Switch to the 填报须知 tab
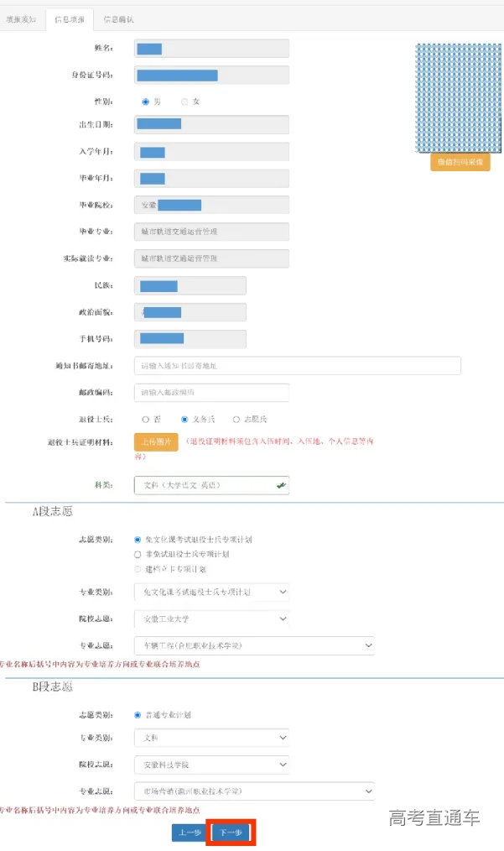504x851 pixels. click(x=21, y=18)
